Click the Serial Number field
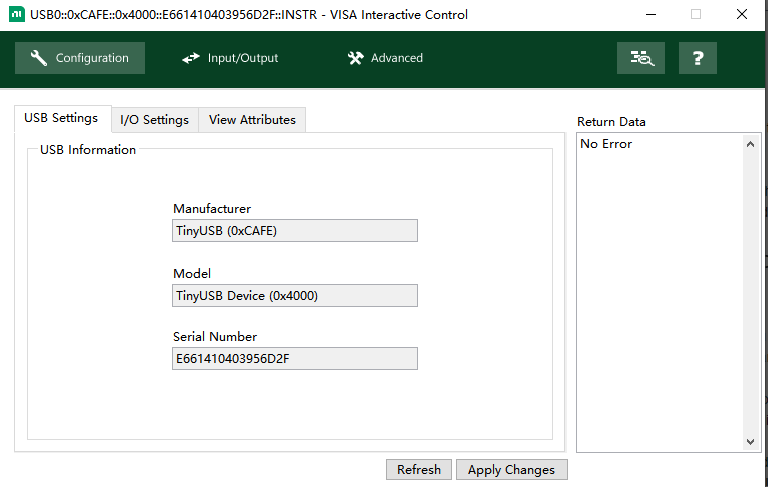 coord(295,359)
